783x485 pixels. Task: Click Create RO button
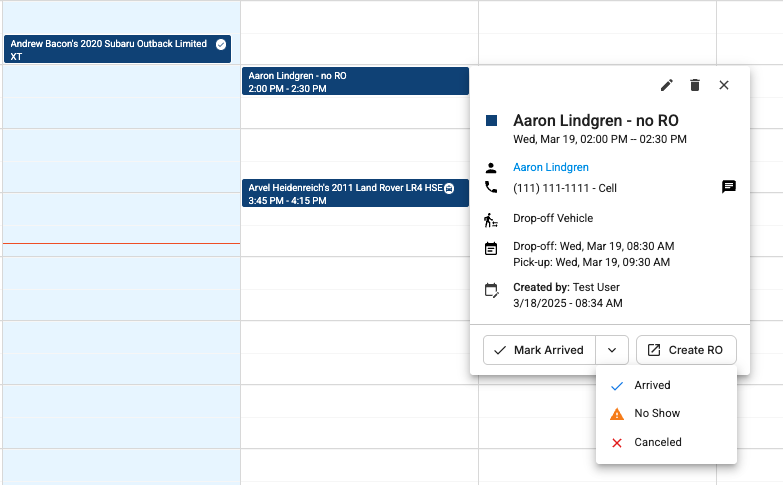686,350
